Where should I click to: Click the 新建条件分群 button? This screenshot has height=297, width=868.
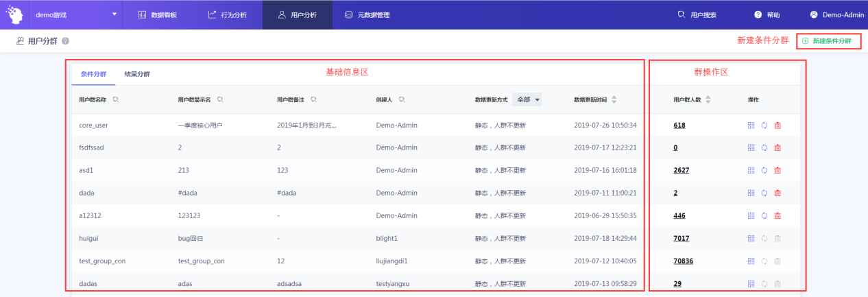click(828, 41)
